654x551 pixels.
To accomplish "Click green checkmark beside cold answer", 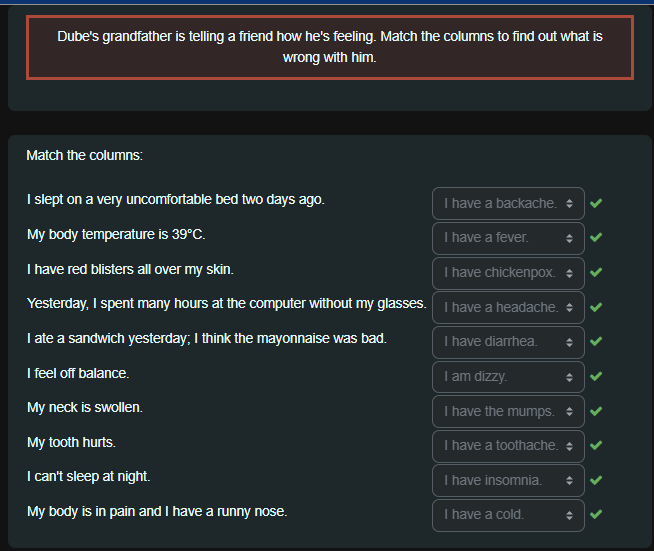I will pos(596,515).
